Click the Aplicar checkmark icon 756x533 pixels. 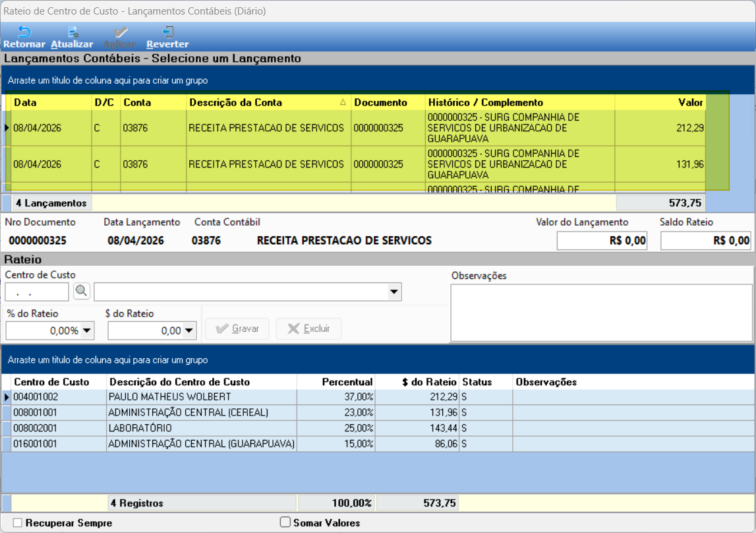pyautogui.click(x=120, y=32)
